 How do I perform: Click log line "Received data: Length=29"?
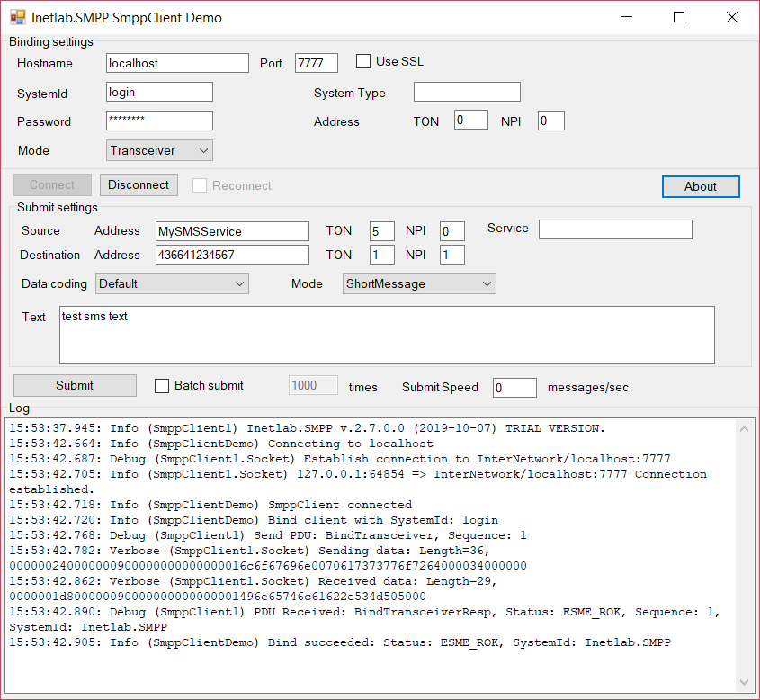pyautogui.click(x=253, y=581)
